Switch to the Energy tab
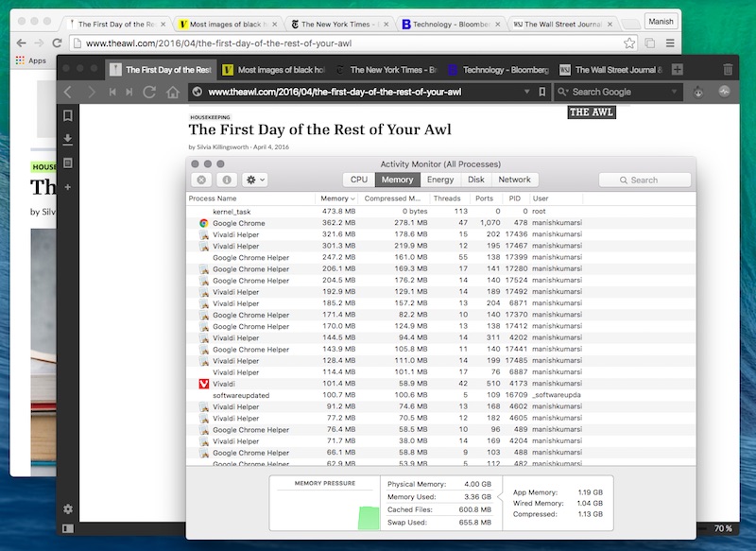 coord(440,180)
